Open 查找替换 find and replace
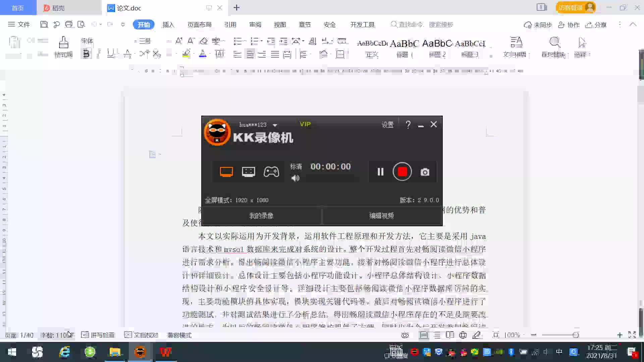Screen dimensions: 644x362 (x=554, y=47)
